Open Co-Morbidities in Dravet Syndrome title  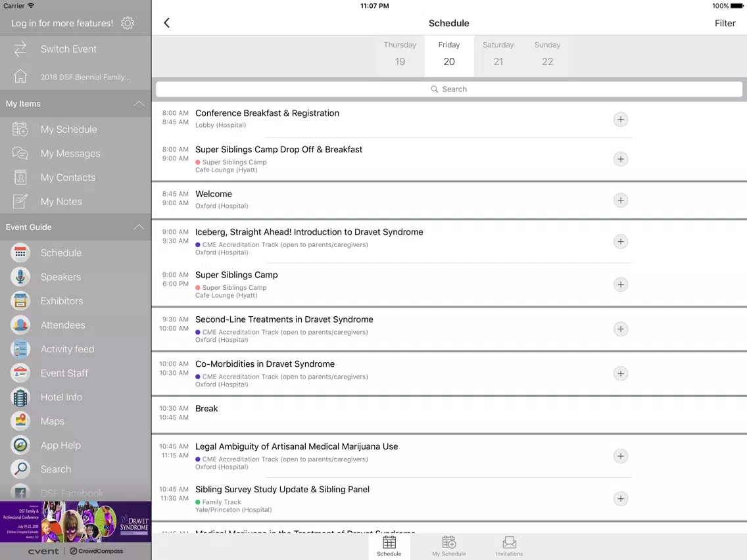265,364
